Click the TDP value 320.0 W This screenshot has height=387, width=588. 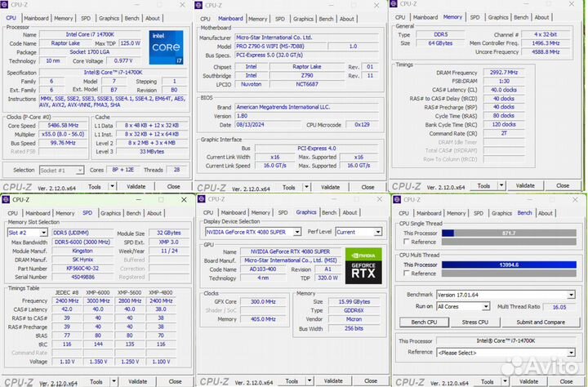click(x=327, y=278)
